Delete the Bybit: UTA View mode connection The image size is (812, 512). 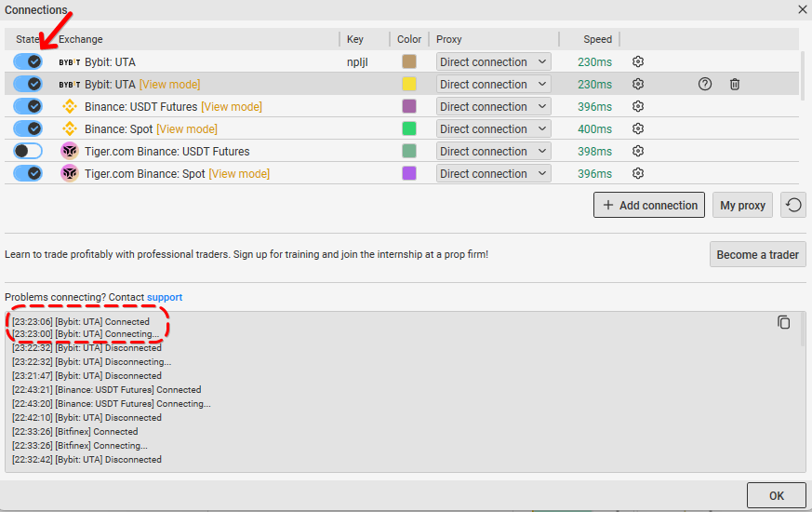click(734, 84)
